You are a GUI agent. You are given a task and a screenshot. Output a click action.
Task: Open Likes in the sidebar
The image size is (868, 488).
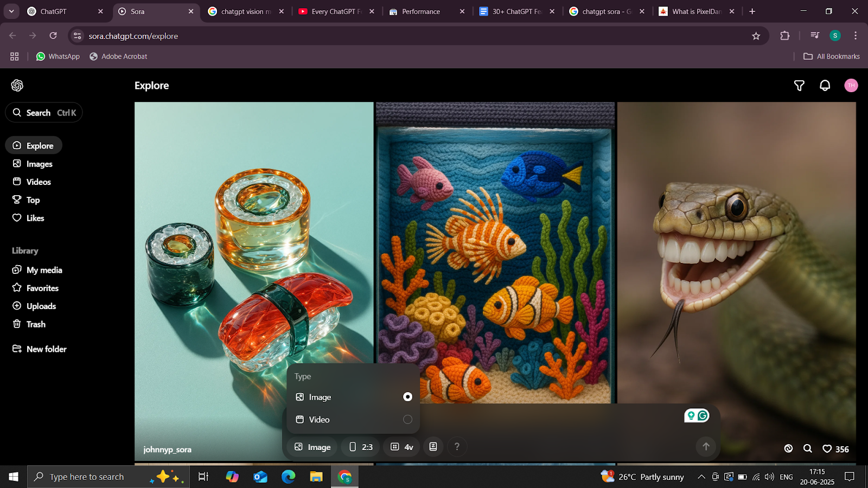pos(28,218)
